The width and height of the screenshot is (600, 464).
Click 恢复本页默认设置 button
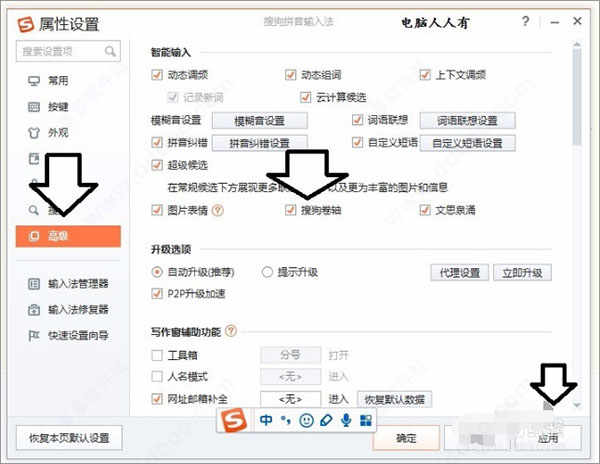(x=69, y=438)
